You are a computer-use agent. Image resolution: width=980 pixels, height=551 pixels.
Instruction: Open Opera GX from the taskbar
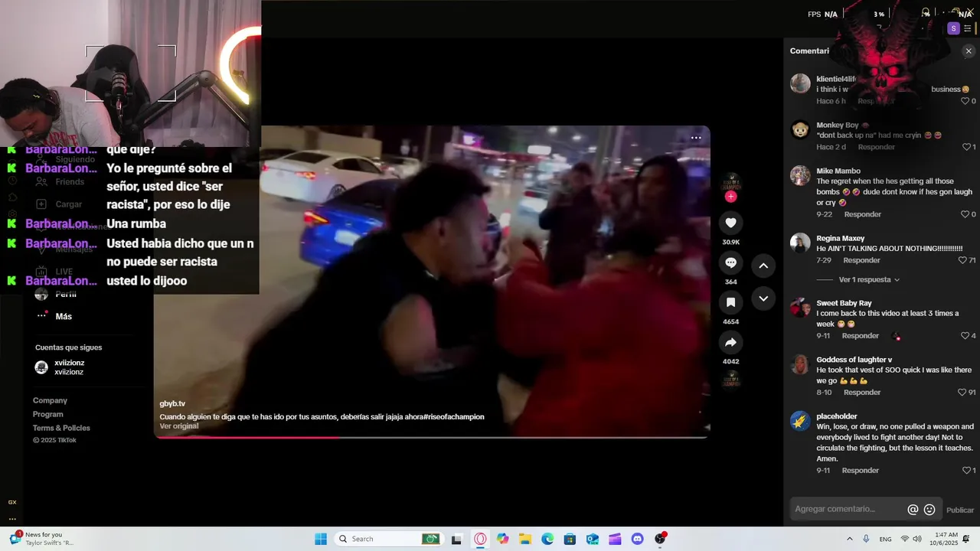[x=480, y=539]
